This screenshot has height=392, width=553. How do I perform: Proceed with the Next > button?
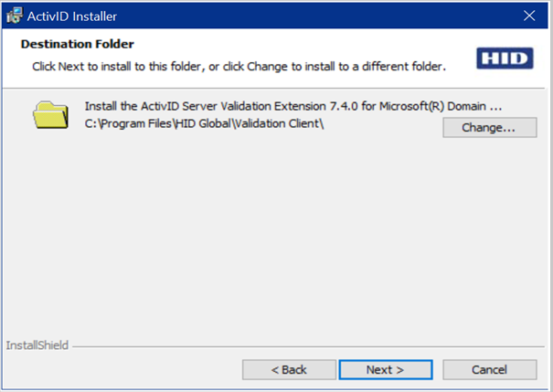pyautogui.click(x=385, y=369)
